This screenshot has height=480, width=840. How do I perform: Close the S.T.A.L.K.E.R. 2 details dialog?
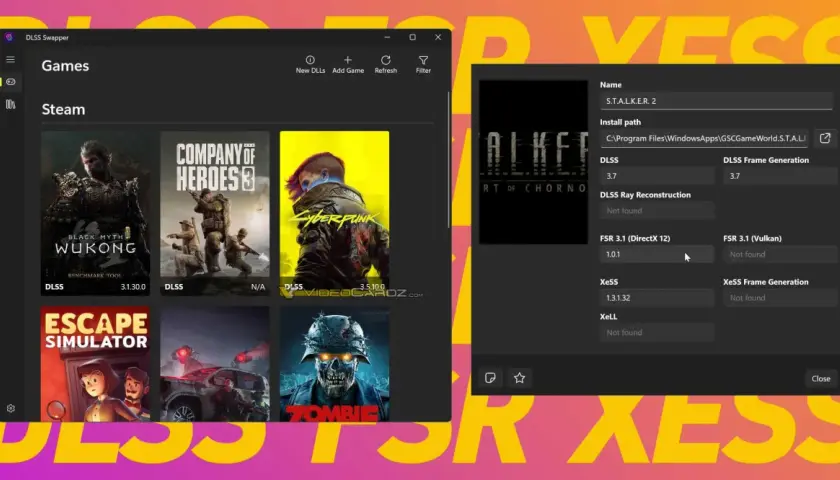(821, 379)
